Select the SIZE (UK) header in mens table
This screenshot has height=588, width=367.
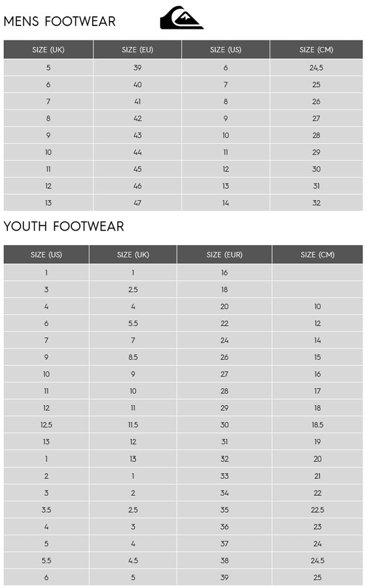pyautogui.click(x=48, y=50)
